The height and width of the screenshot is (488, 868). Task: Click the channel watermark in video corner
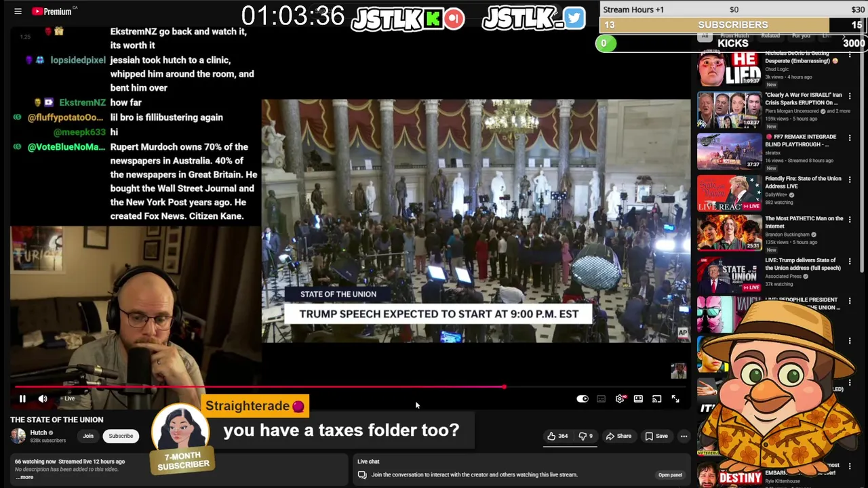678,371
